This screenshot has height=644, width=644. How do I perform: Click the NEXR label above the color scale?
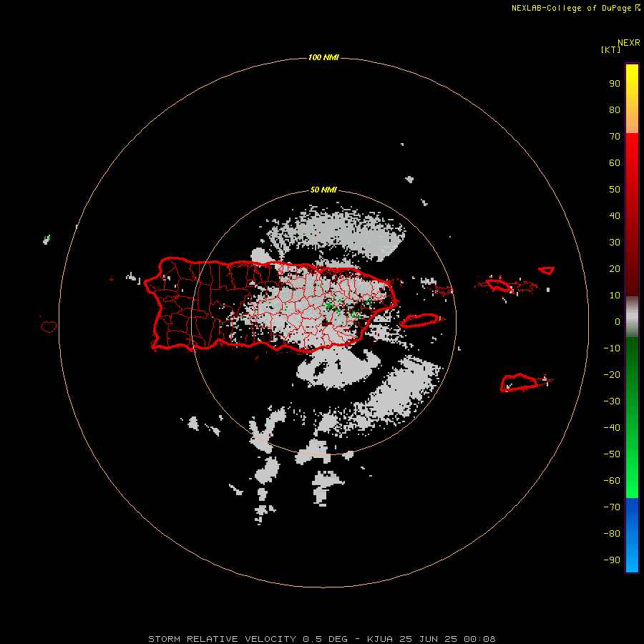coord(629,43)
